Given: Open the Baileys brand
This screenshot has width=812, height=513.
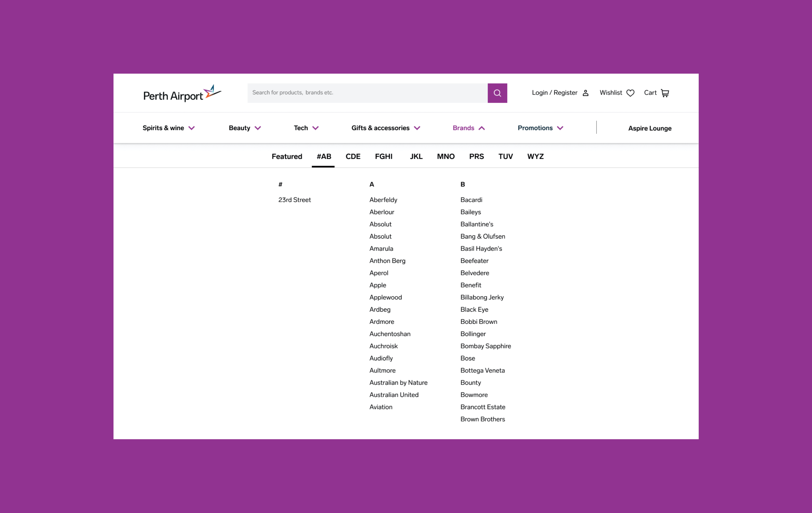Looking at the screenshot, I should 470,212.
